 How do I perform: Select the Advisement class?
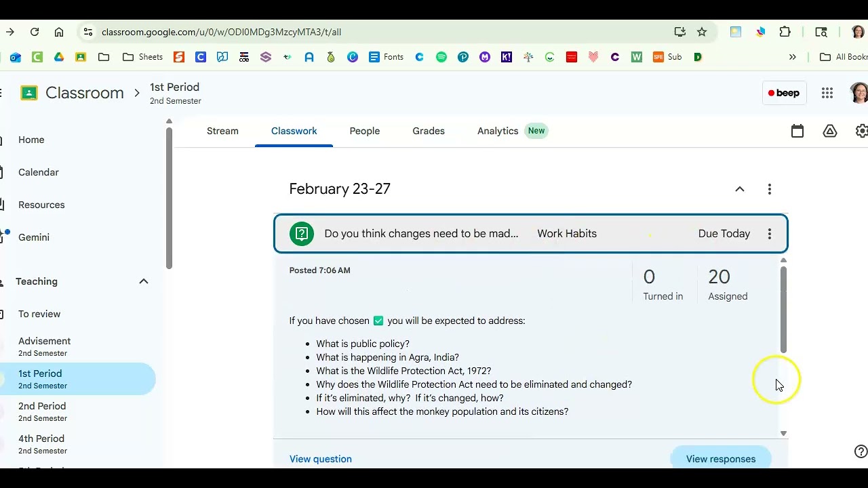point(44,346)
